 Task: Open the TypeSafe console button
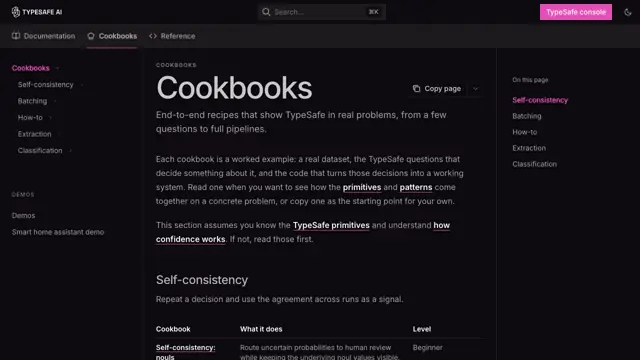pyautogui.click(x=576, y=12)
